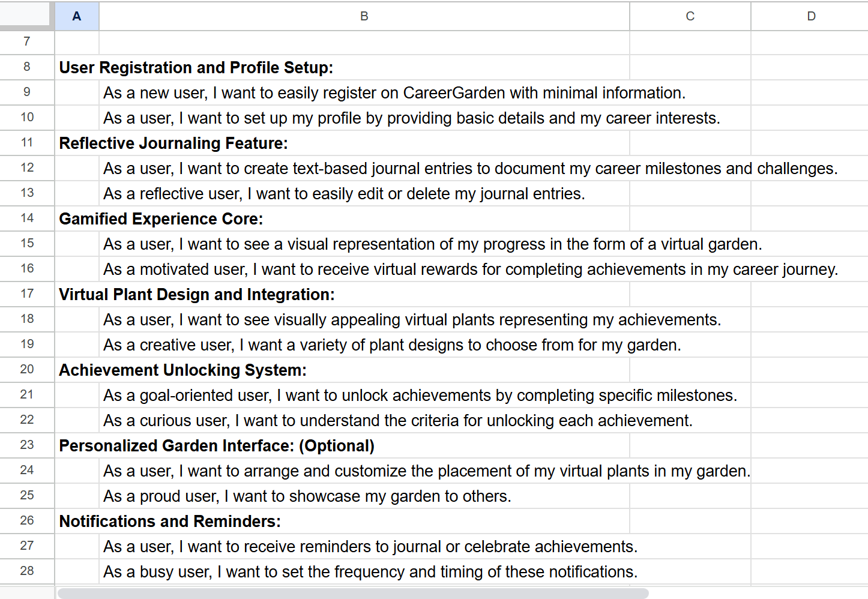The image size is (868, 599).
Task: Select column C header
Action: tap(690, 16)
